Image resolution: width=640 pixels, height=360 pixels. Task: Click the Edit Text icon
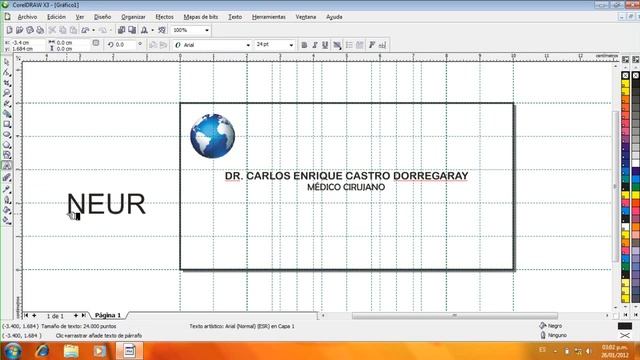[x=382, y=45]
